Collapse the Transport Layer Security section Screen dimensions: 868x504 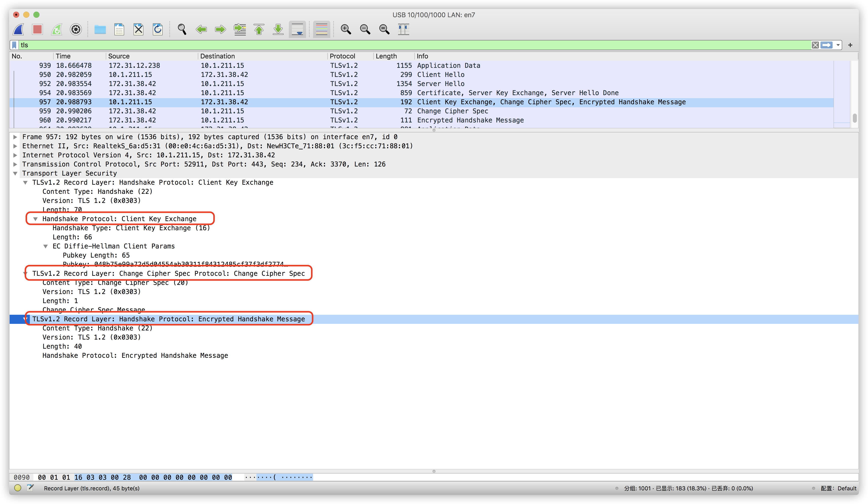[x=15, y=173]
